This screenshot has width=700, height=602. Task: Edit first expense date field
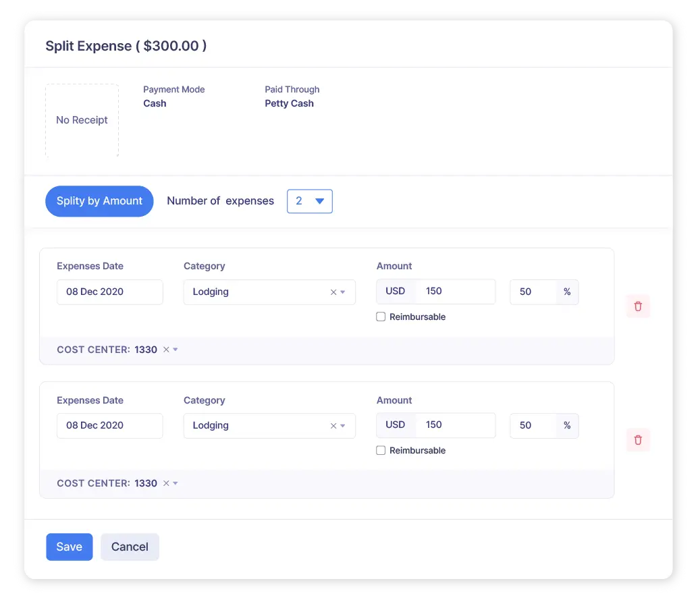[x=109, y=292]
